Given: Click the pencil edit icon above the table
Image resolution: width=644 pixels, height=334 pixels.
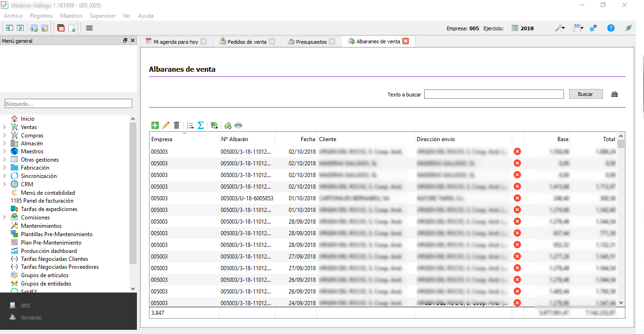Looking at the screenshot, I should click(166, 125).
